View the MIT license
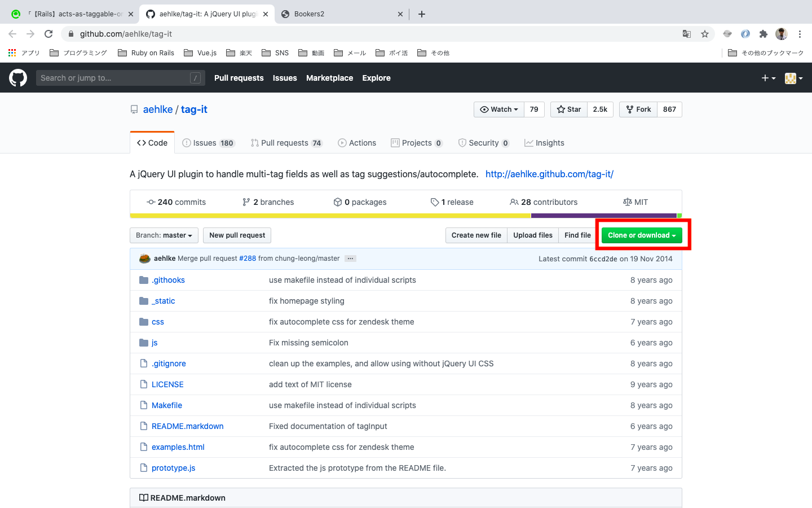This screenshot has height=508, width=812. coord(636,202)
